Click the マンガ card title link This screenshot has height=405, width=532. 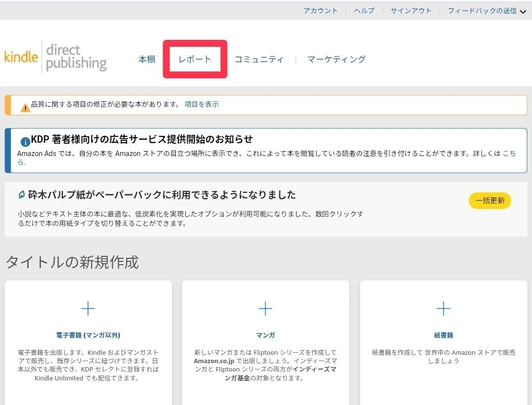(266, 335)
